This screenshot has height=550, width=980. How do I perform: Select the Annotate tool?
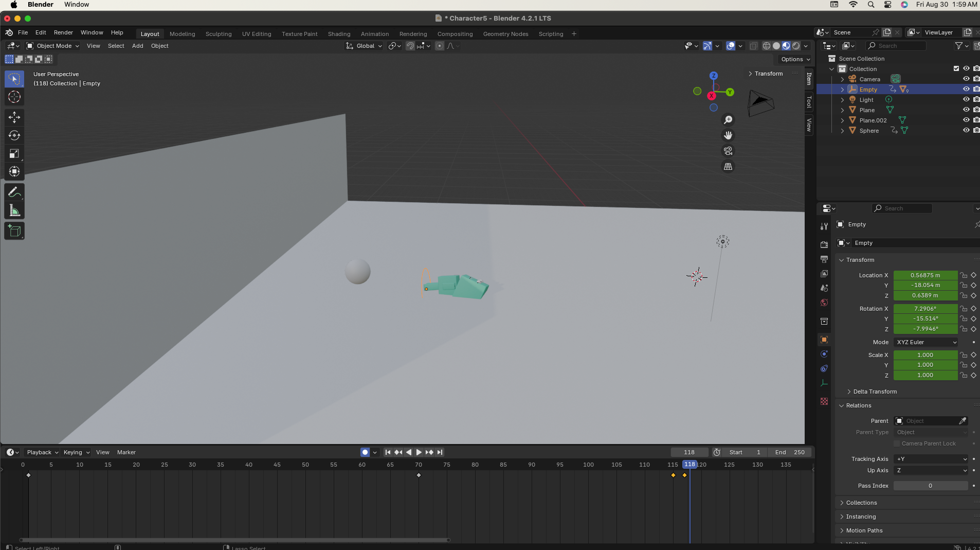tap(14, 192)
